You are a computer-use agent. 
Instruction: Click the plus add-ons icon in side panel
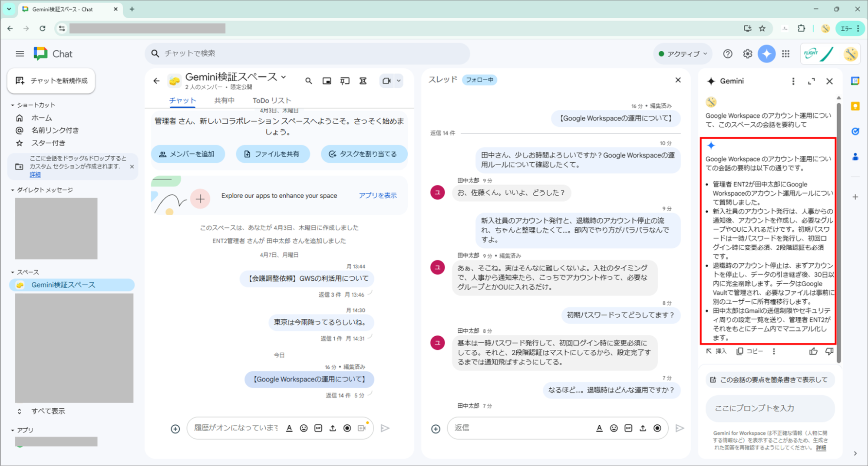[x=855, y=197]
